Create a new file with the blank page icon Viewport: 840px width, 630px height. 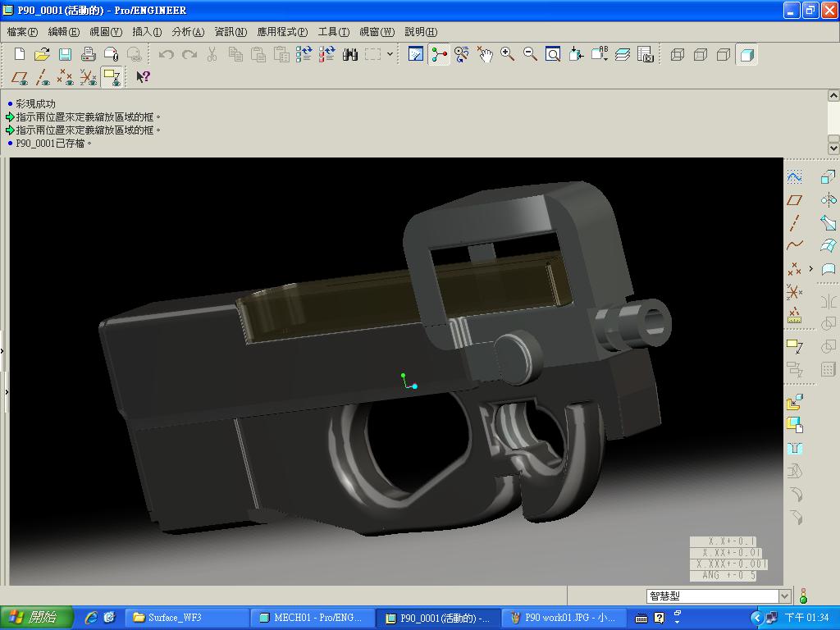point(20,54)
